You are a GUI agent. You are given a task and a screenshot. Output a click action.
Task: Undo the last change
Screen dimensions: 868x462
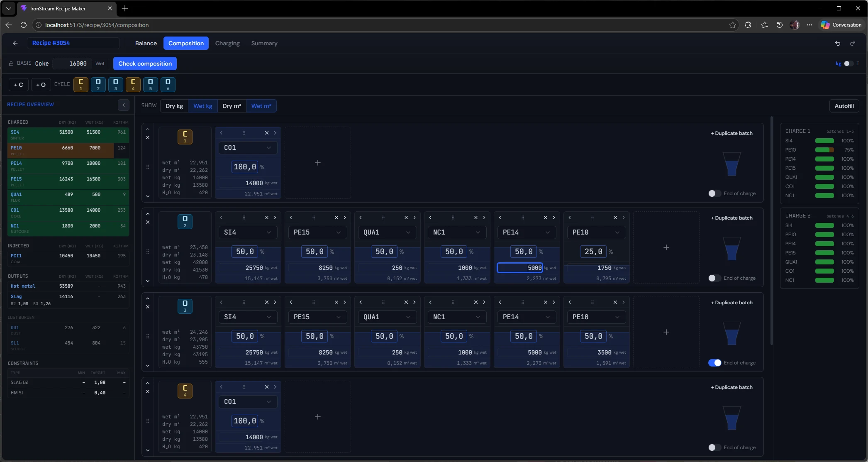(838, 43)
